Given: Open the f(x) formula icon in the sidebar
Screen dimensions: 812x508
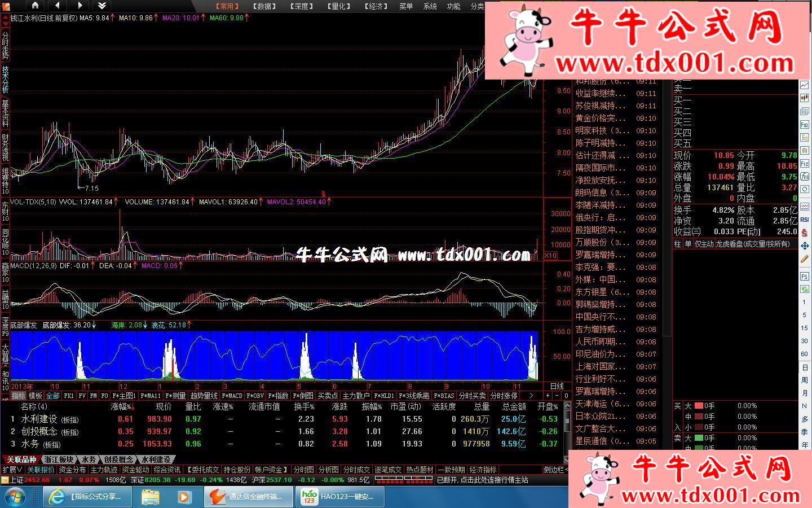Looking at the screenshot, I should 805,176.
